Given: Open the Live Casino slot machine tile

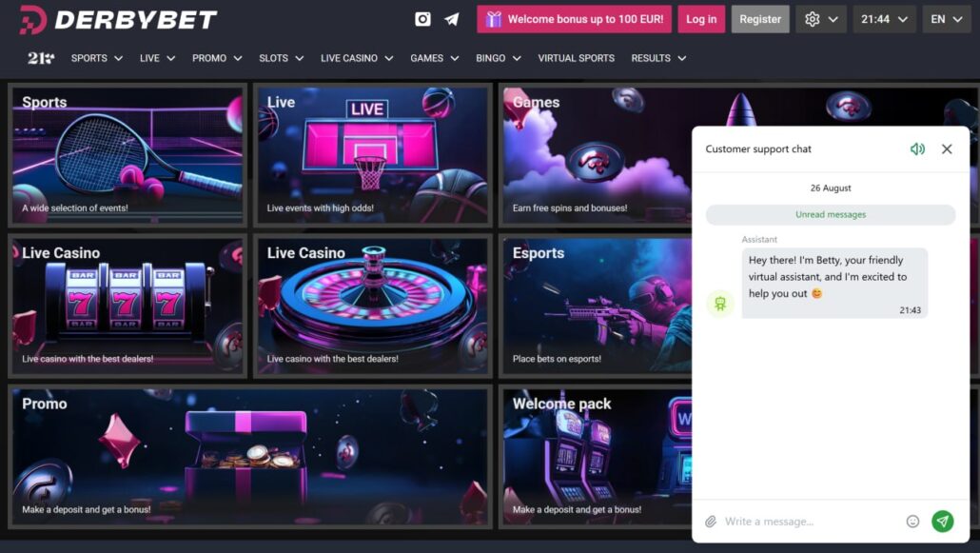Looking at the screenshot, I should [x=127, y=306].
